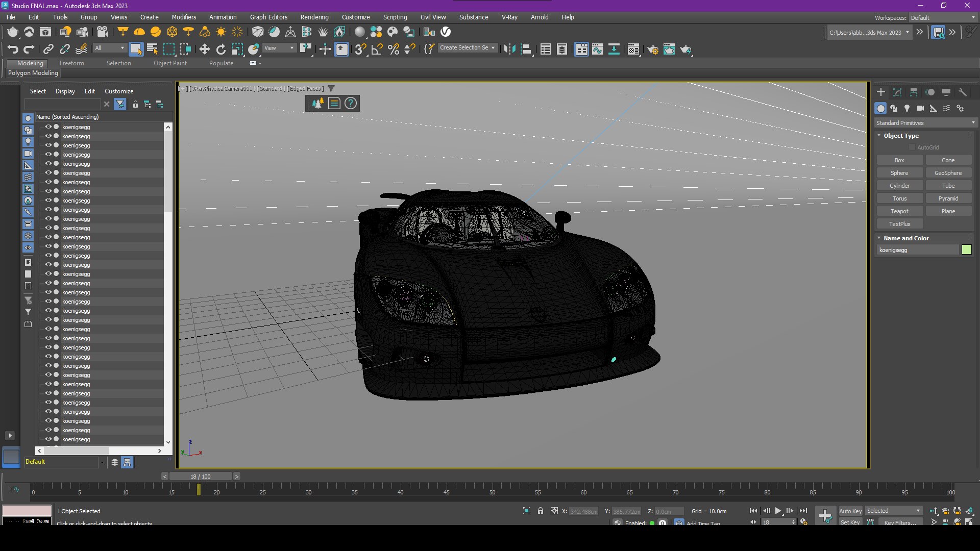Click the Mirror tool icon
980x551 pixels.
(x=509, y=49)
